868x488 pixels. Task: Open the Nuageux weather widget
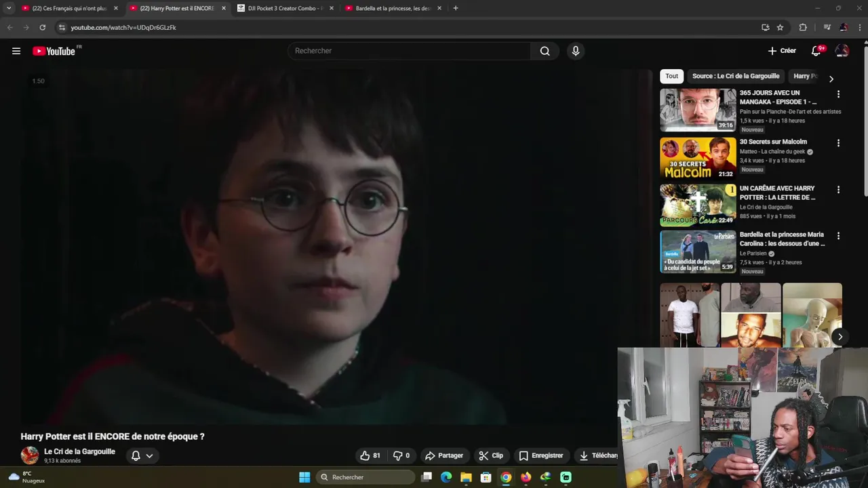click(27, 477)
